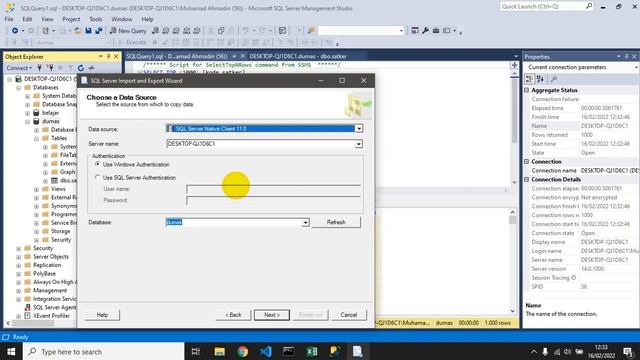This screenshot has width=640, height=360.
Task: Click the Connect plug icon in Object Explorer
Action: point(40,68)
